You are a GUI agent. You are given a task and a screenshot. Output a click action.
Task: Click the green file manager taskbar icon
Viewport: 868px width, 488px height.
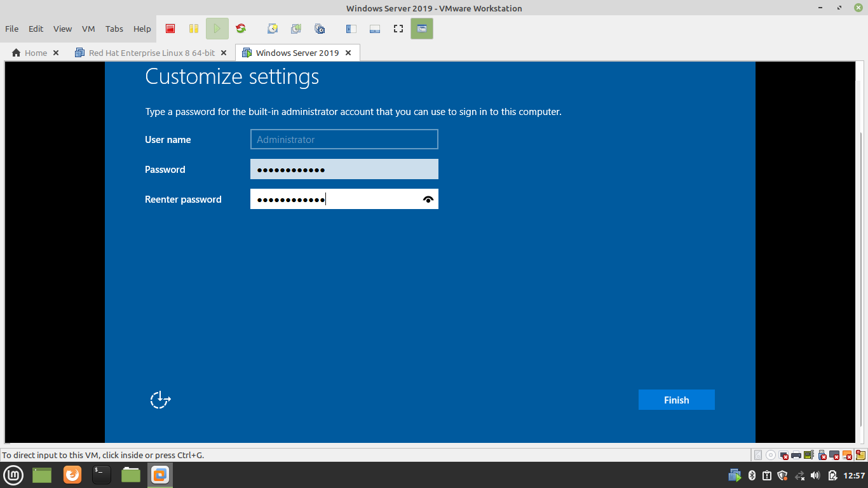coord(131,475)
